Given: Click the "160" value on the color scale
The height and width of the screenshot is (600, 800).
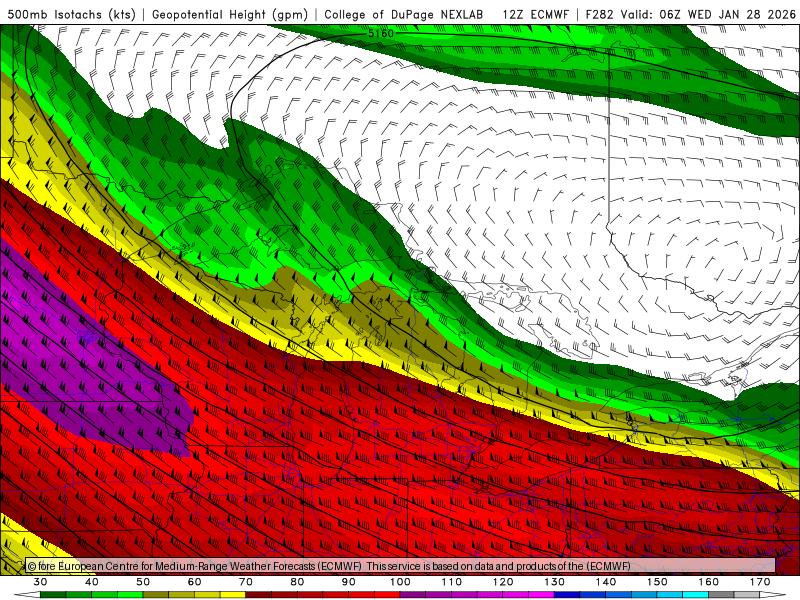Looking at the screenshot, I should [709, 582].
